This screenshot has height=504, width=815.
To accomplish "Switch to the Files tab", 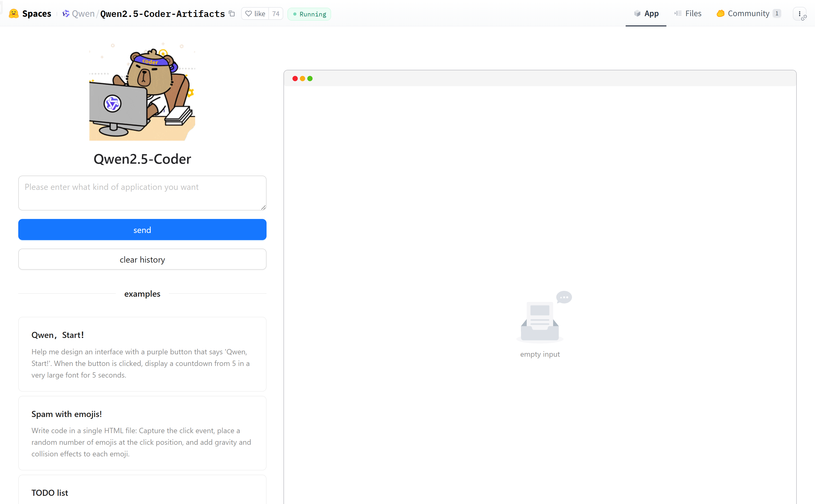I will point(688,14).
